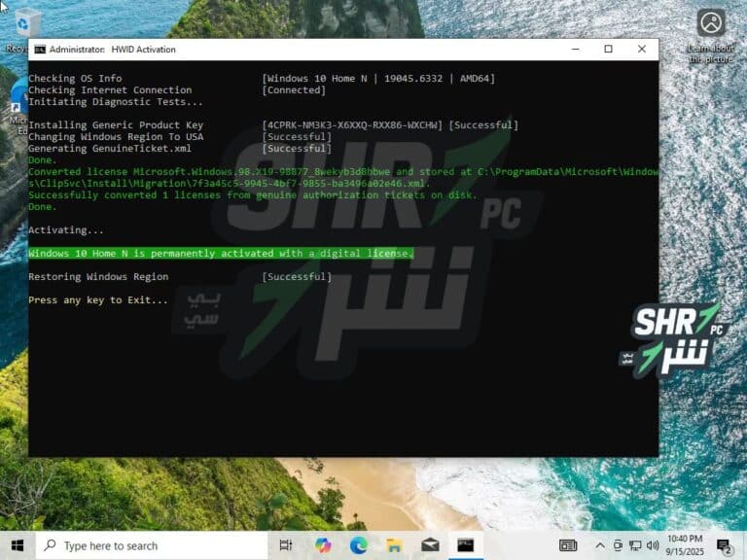747x560 pixels.
Task: Click the Task View icon
Action: [286, 545]
